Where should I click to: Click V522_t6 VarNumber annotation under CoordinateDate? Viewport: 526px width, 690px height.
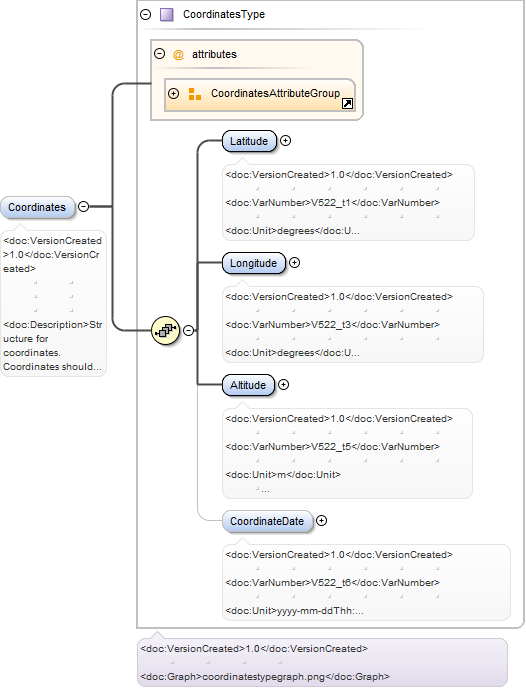332,583
